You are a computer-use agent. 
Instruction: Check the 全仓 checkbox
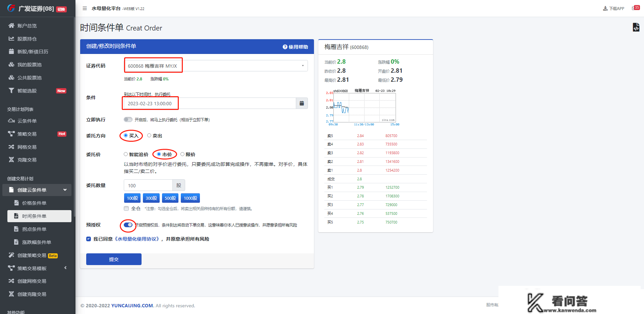pyautogui.click(x=126, y=208)
